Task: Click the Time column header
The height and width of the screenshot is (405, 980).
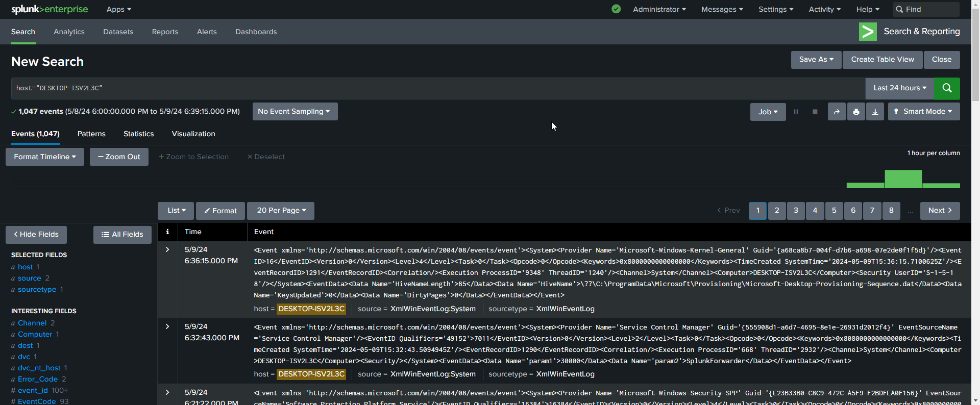Action: (193, 232)
